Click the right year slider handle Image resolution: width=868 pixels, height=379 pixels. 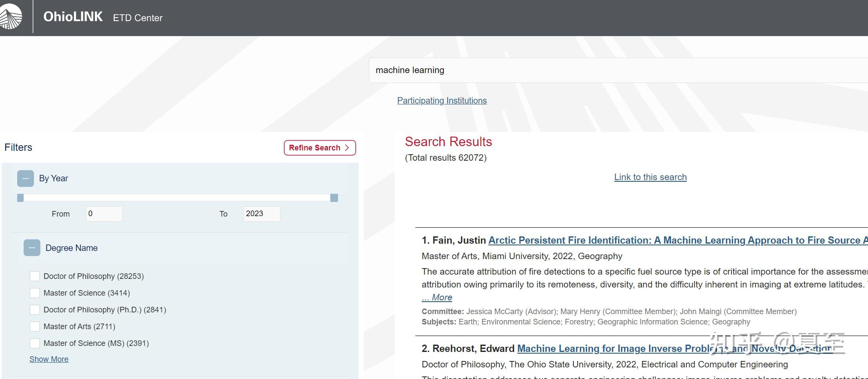[334, 198]
